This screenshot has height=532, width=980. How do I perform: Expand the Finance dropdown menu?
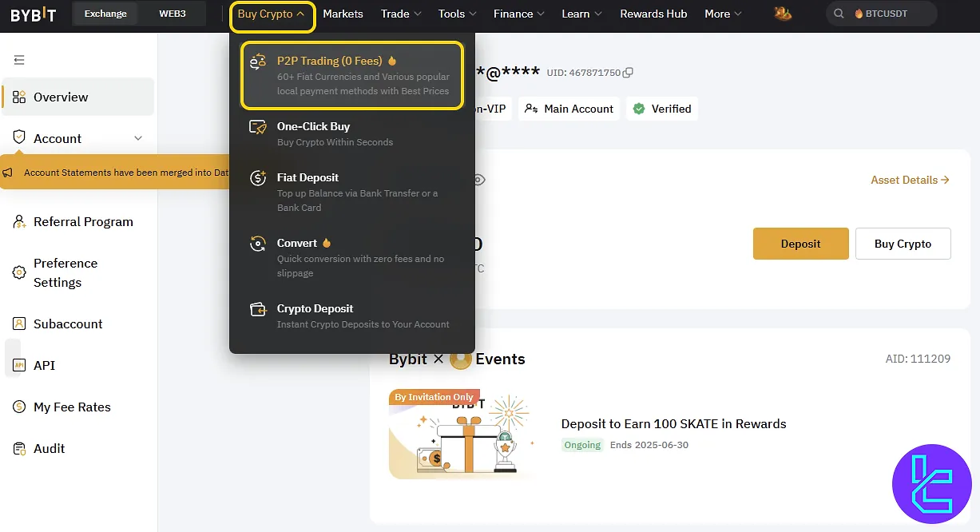point(520,14)
